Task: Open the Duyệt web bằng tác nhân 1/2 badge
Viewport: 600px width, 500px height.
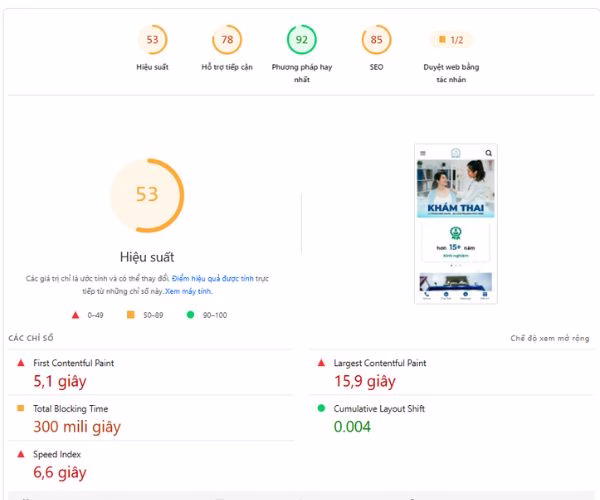Action: tap(451, 40)
